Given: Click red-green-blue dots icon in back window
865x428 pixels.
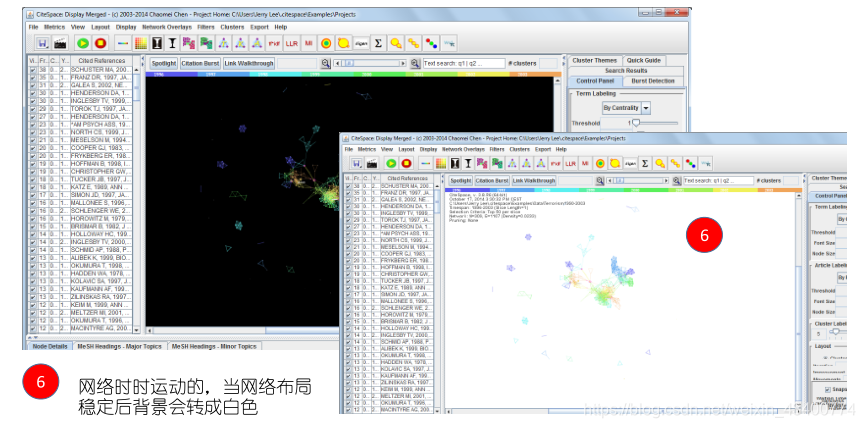Looking at the screenshot, I should (431, 42).
